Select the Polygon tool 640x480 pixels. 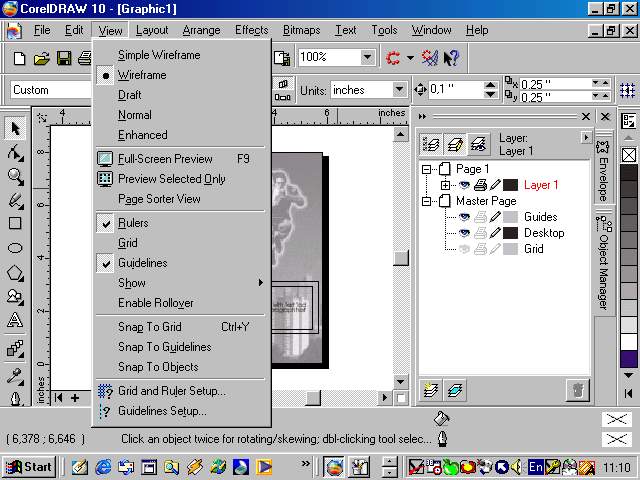(x=15, y=272)
